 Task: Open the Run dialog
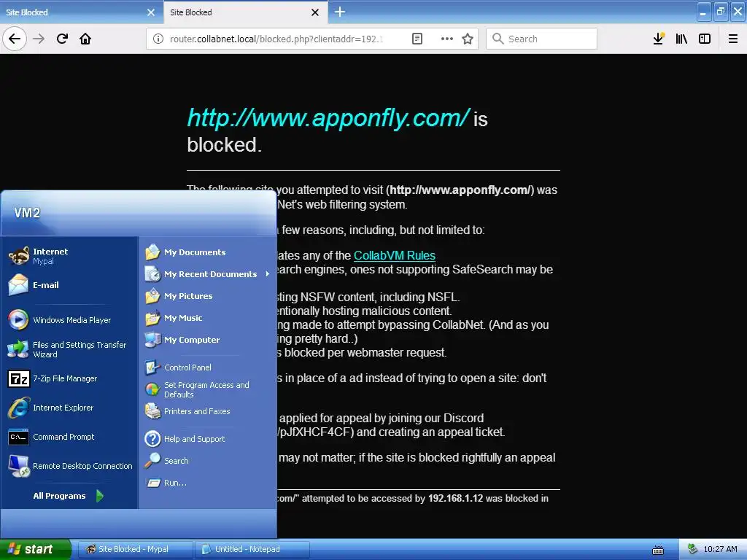click(x=208, y=483)
